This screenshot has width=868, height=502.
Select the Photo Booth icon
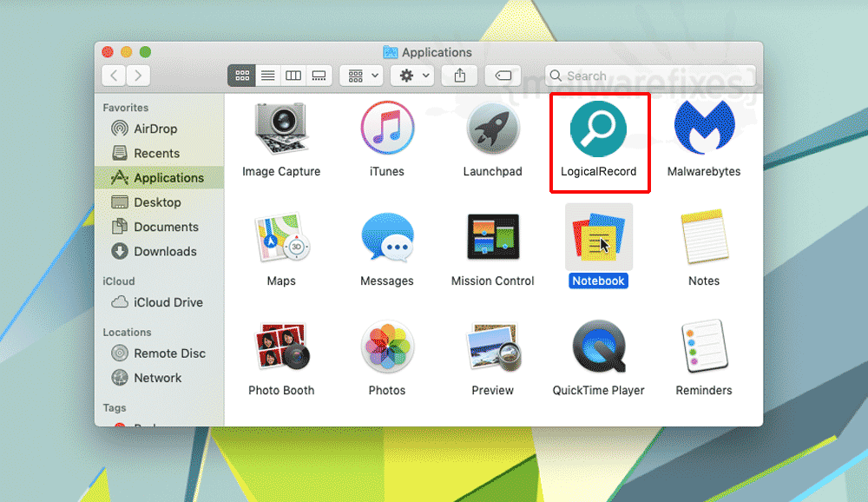coord(282,347)
